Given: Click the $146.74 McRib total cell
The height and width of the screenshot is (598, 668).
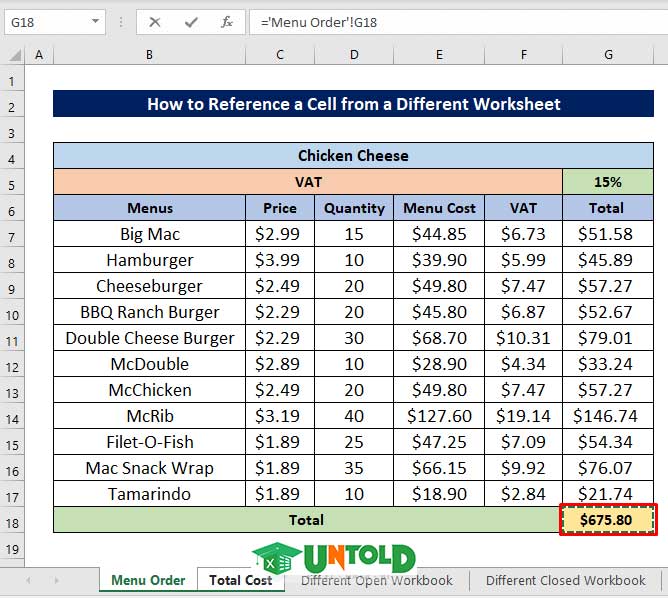Looking at the screenshot, I should click(608, 416).
